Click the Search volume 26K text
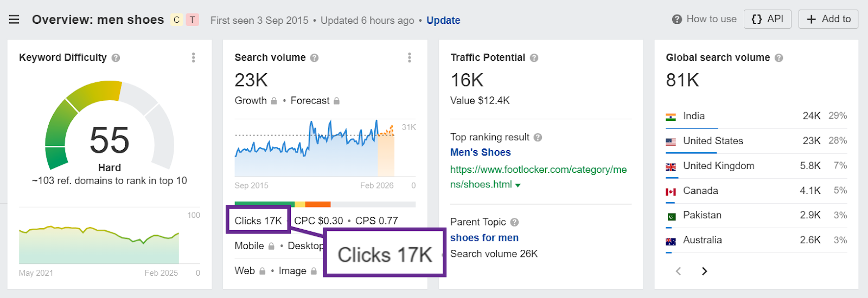The image size is (868, 298). coord(494,254)
